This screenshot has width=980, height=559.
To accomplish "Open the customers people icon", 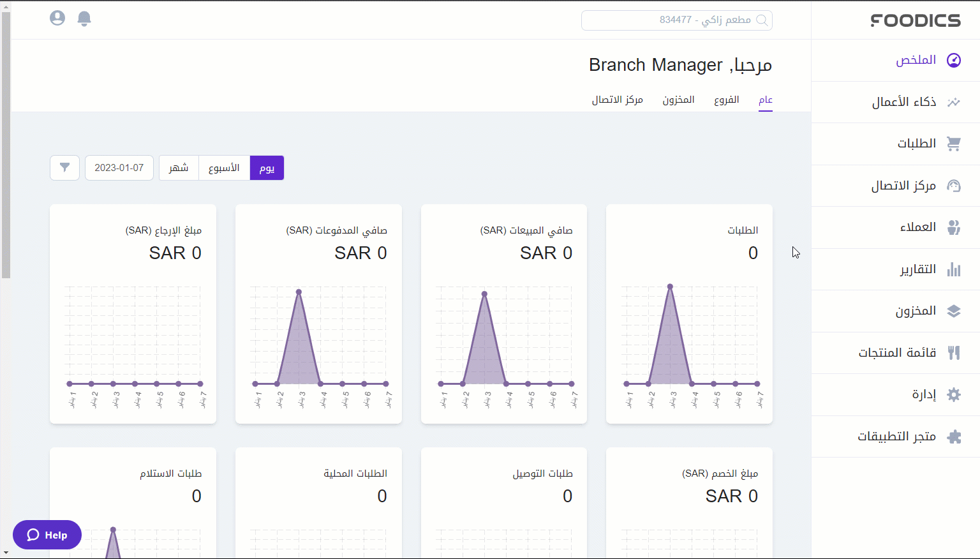I will pos(953,227).
